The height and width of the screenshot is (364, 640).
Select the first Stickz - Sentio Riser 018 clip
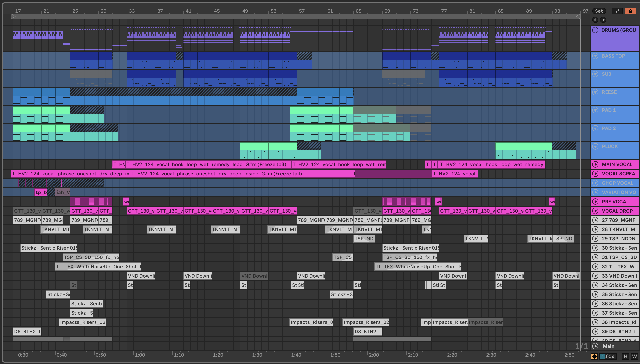(48, 248)
